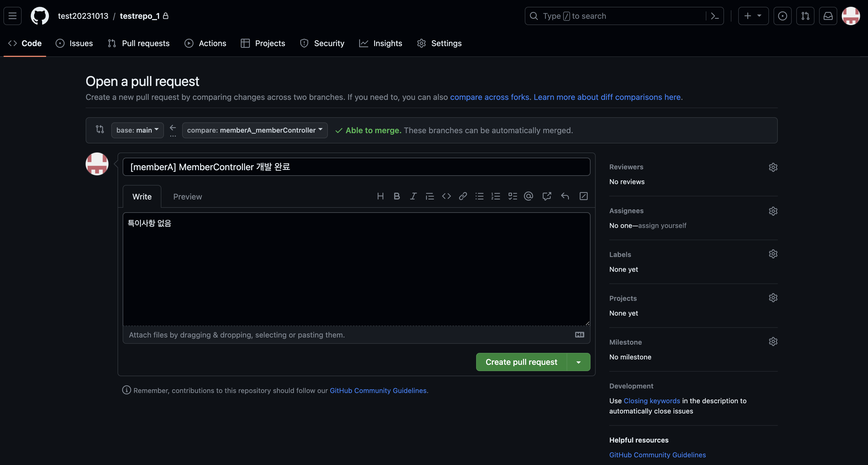Expand compare: memberA_memberController dropdown

pyautogui.click(x=255, y=130)
